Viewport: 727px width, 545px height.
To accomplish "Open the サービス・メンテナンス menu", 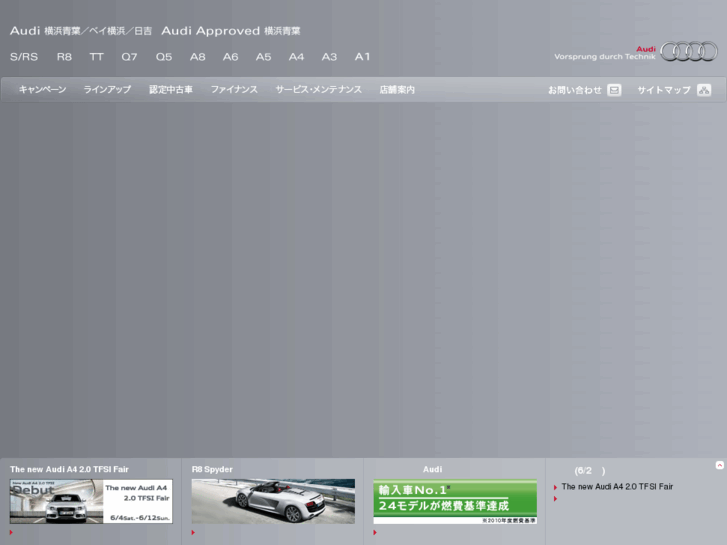I will click(319, 90).
